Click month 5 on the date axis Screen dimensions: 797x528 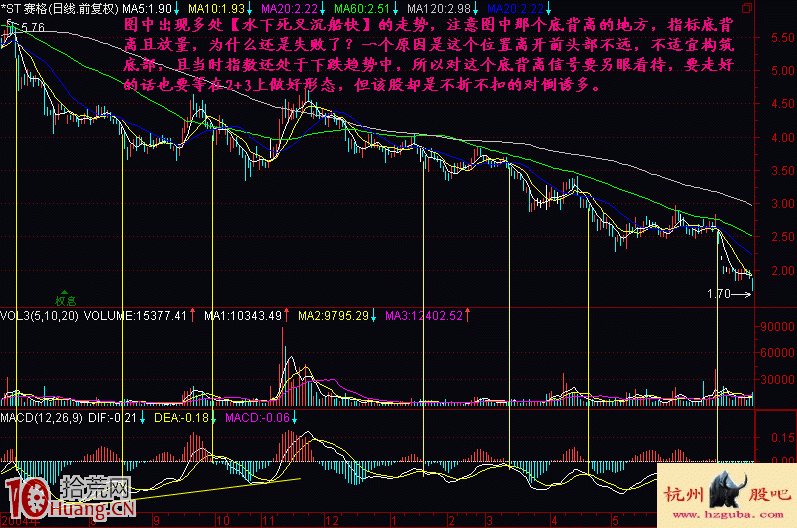tap(615, 521)
